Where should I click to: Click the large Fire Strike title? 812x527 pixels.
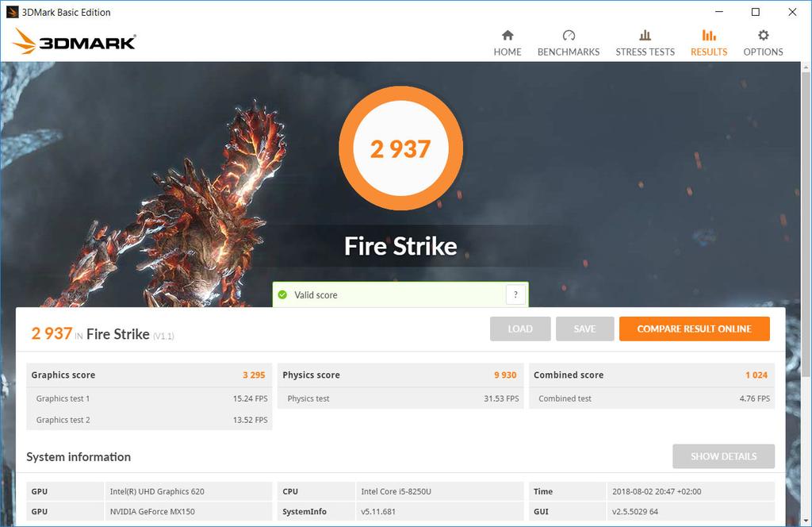(400, 246)
